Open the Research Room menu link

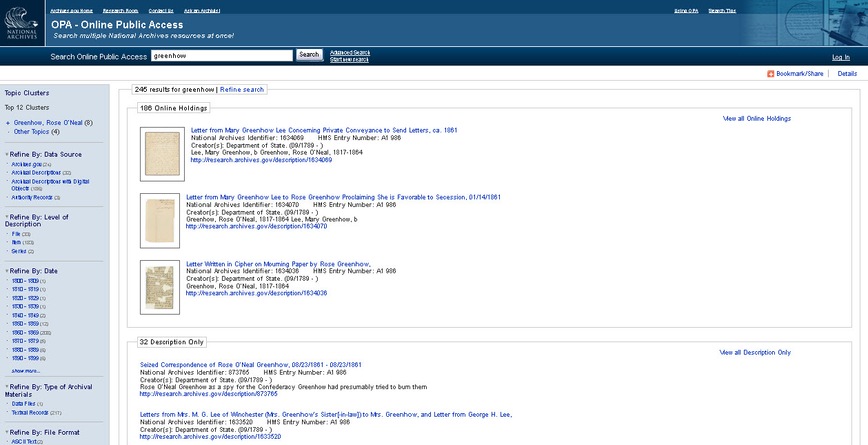[x=121, y=11]
